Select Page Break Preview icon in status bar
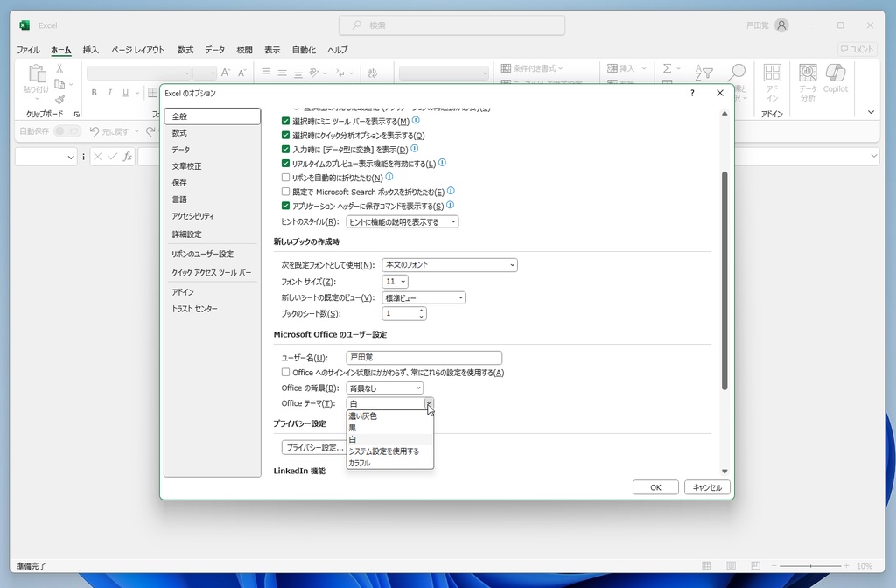This screenshot has height=588, width=896. tap(755, 566)
